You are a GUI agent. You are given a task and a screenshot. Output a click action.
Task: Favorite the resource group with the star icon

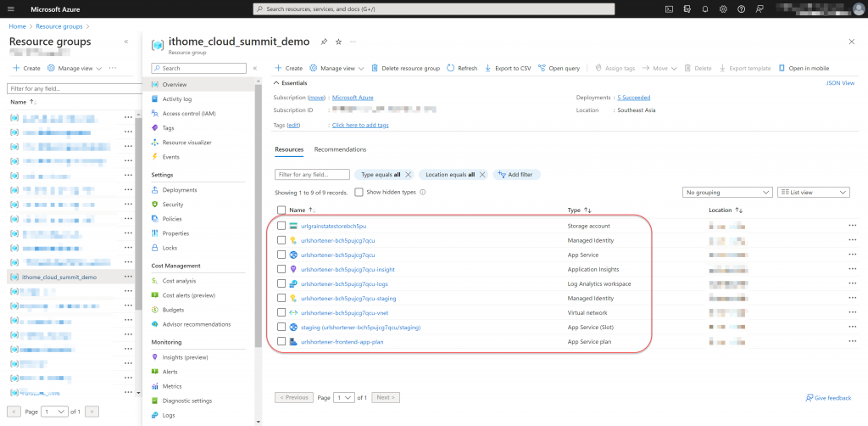(x=339, y=42)
